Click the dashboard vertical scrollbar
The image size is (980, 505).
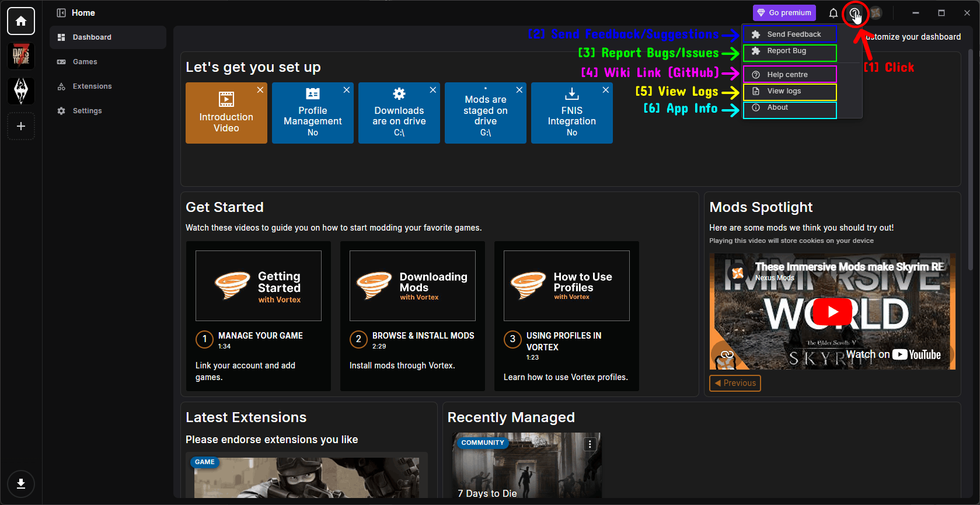tap(970, 161)
